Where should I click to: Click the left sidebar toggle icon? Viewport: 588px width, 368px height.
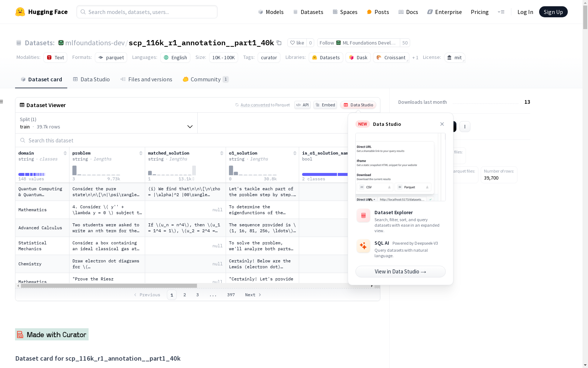(2, 102)
